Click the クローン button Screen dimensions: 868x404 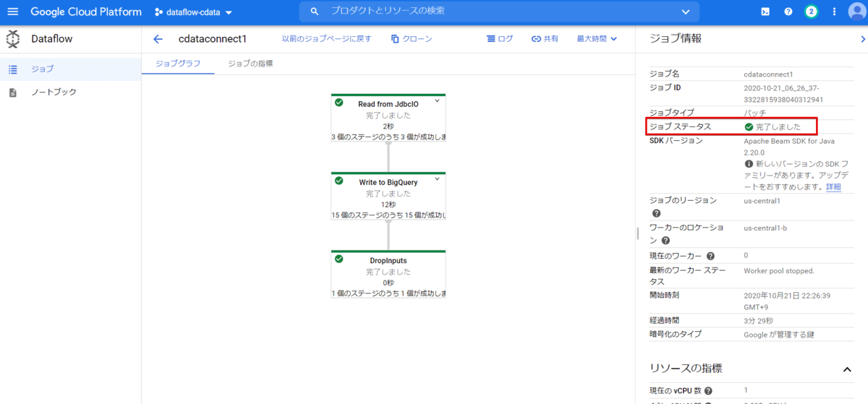(x=412, y=39)
